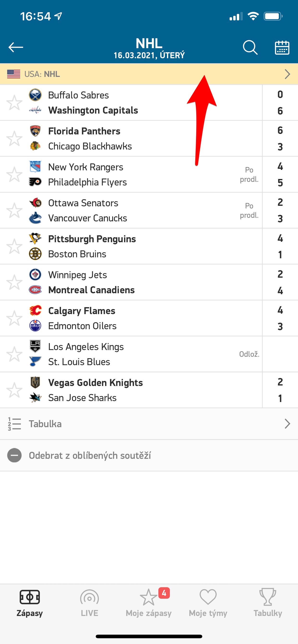This screenshot has height=644, width=298.
Task: Expand the USA: NHL header chevron
Action: (287, 74)
